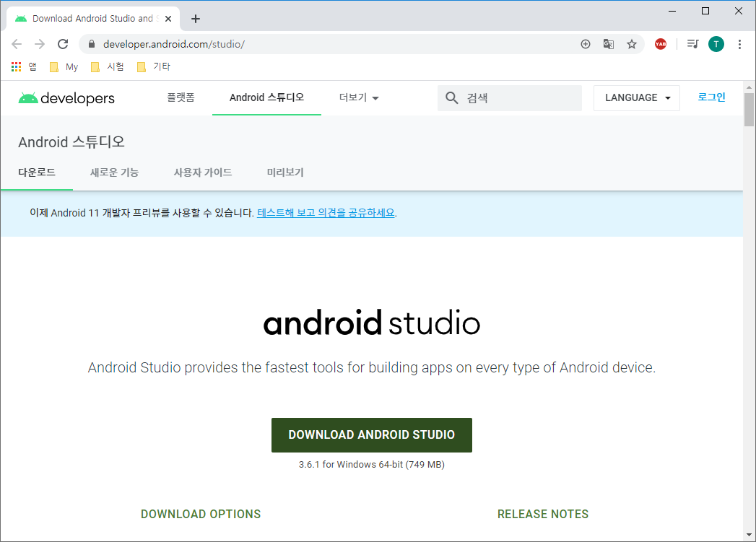Image resolution: width=756 pixels, height=542 pixels.
Task: Open the media control playlist icon
Action: (x=693, y=44)
